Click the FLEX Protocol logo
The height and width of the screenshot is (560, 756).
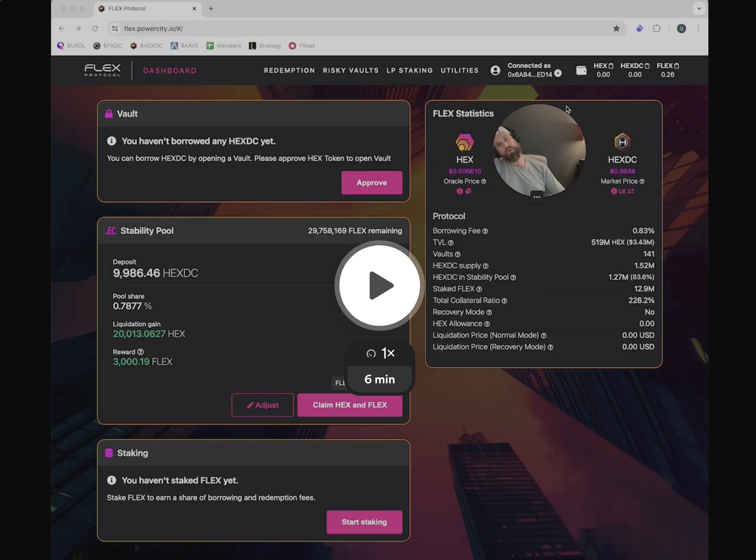pyautogui.click(x=103, y=70)
